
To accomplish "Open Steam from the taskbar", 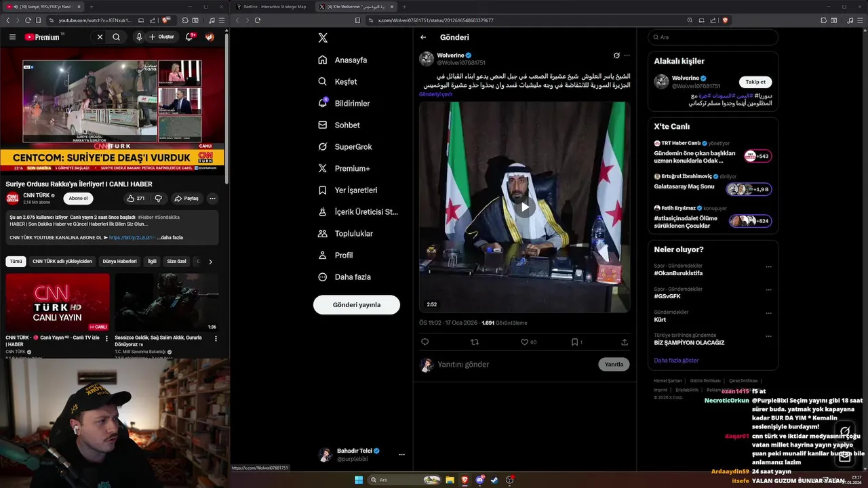I will click(x=494, y=480).
